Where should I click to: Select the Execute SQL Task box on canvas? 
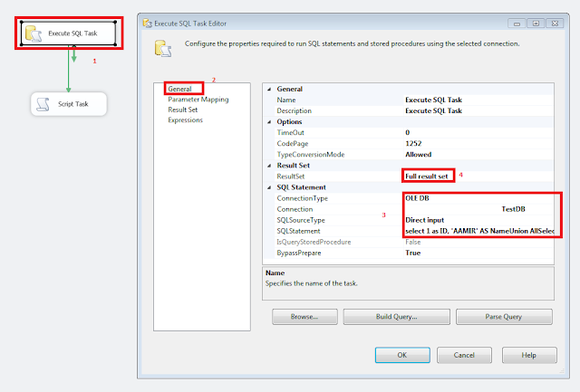[69, 33]
